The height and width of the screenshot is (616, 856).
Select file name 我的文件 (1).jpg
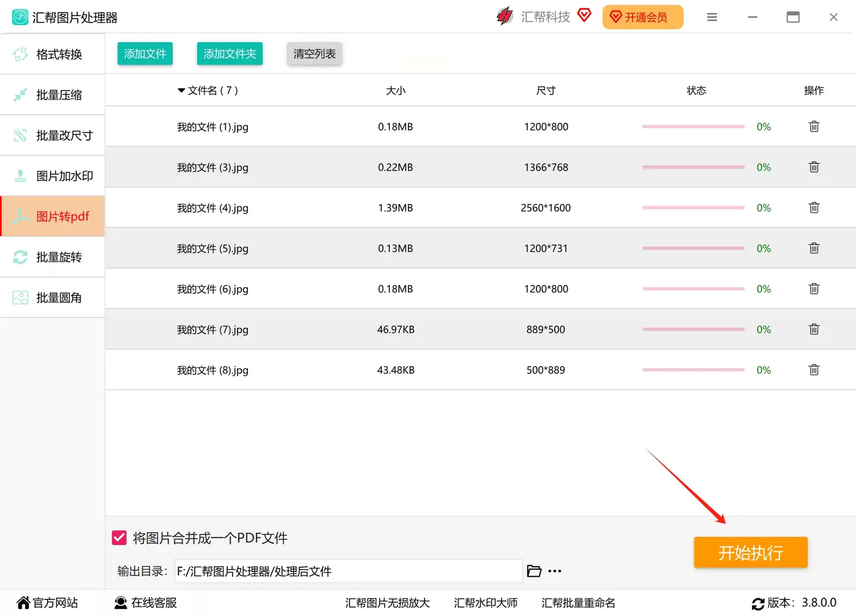[x=213, y=127]
